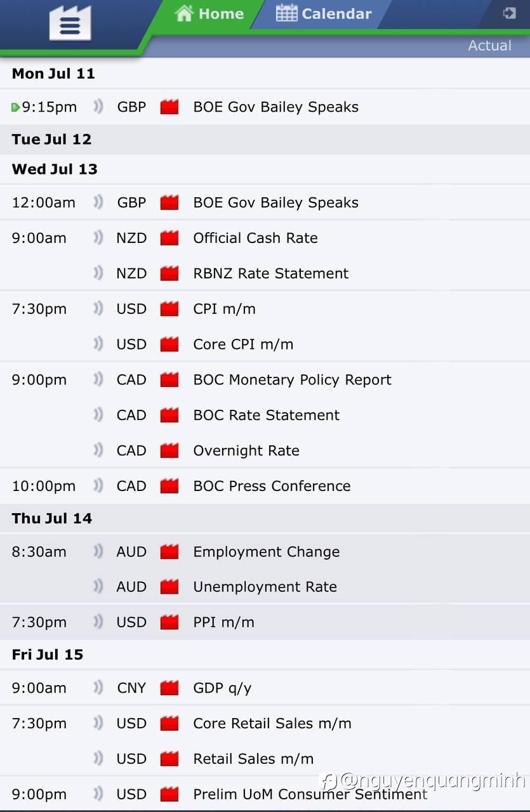Click the sound icon beside GBP 9:15pm event
This screenshot has height=812, width=530.
pyautogui.click(x=98, y=107)
